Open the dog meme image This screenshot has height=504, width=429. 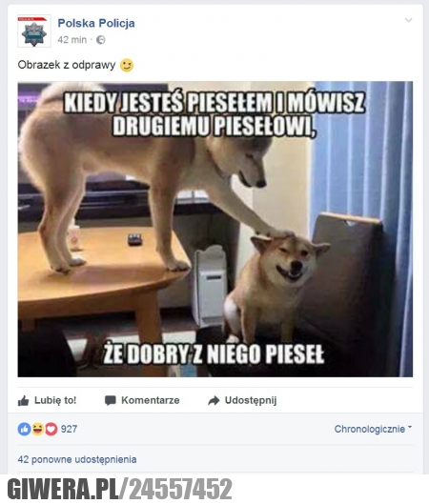coord(215,229)
